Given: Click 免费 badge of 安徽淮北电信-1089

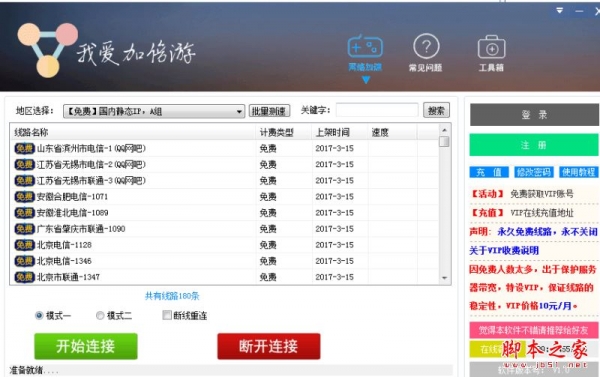Looking at the screenshot, I should coord(24,213).
